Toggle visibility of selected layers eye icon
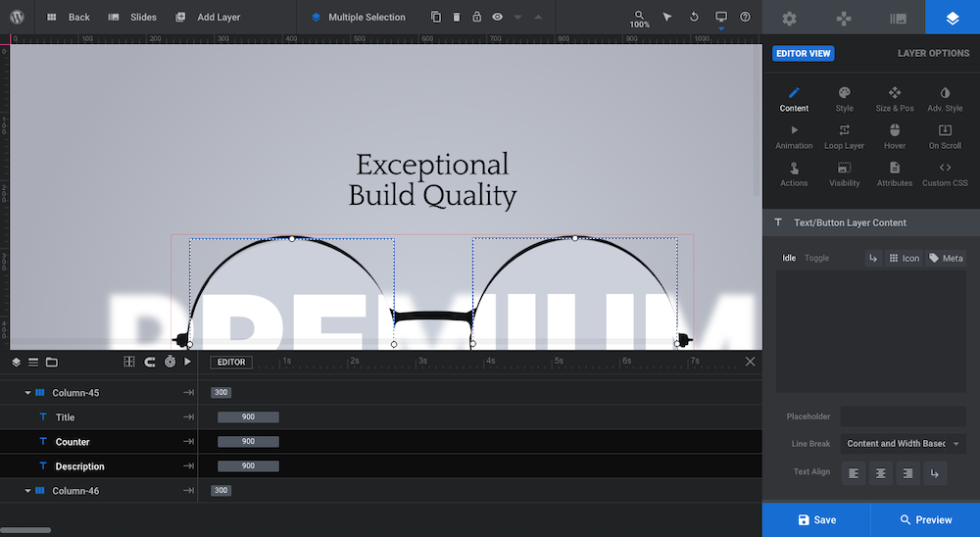Image resolution: width=980 pixels, height=537 pixels. [x=498, y=17]
